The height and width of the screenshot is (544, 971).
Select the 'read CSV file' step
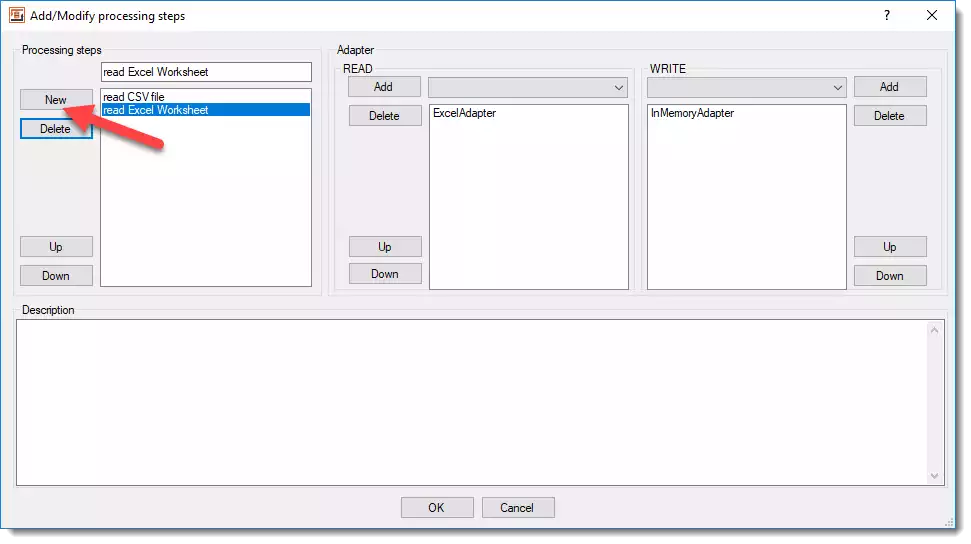click(x=134, y=97)
